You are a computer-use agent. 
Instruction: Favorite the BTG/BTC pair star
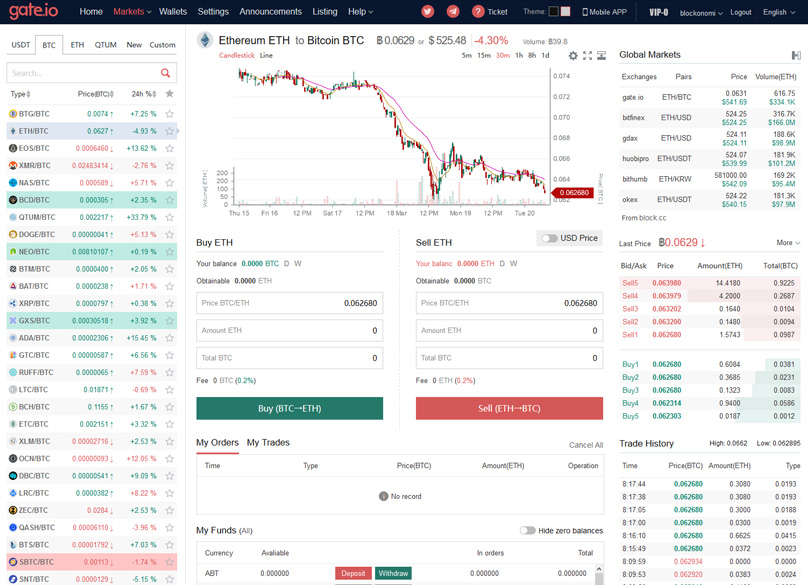click(170, 114)
